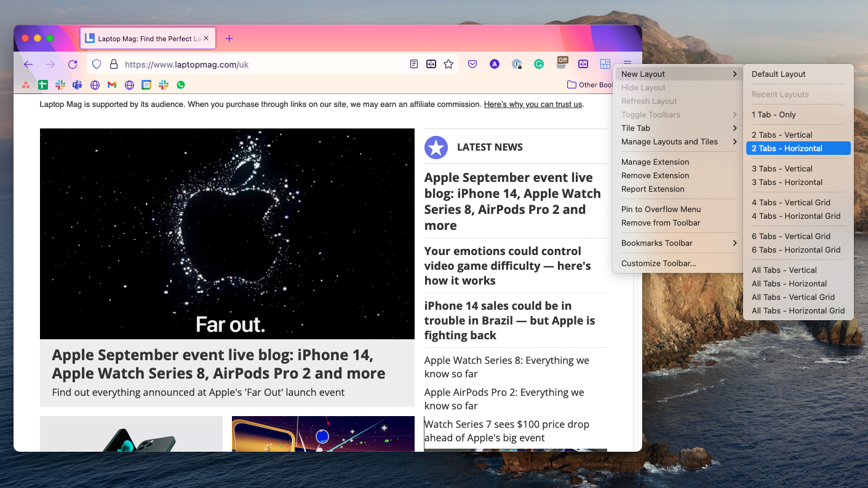Expand the New Layout submenu arrow
Image resolution: width=868 pixels, height=488 pixels.
pyautogui.click(x=735, y=74)
